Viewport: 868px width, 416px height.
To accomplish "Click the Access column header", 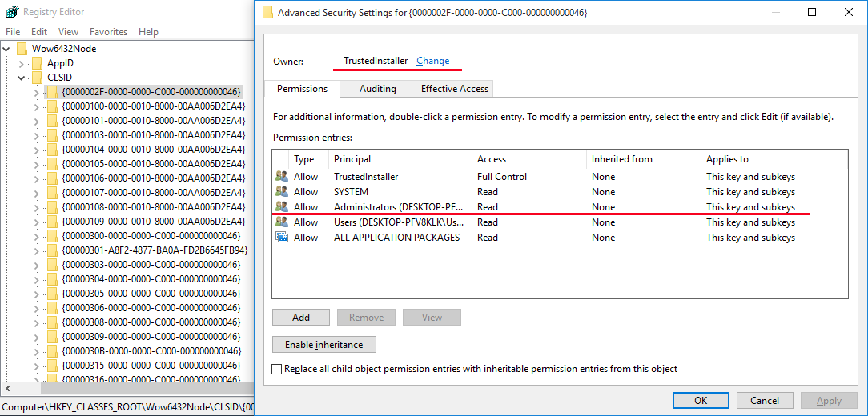I will tap(528, 158).
